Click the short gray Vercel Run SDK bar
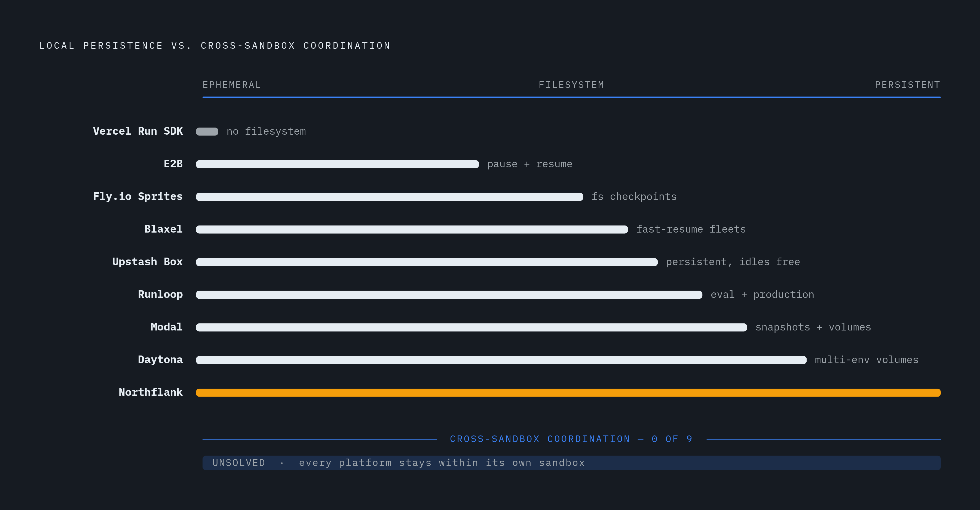 tap(207, 131)
